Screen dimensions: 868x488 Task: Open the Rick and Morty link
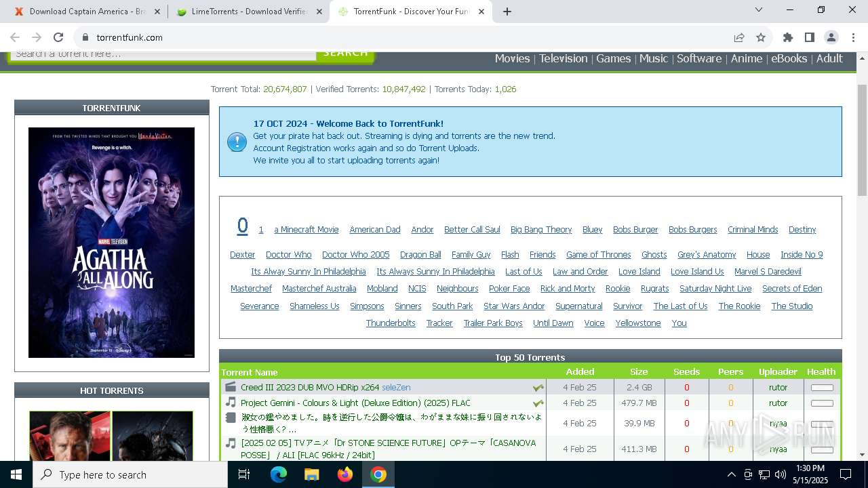pos(568,289)
